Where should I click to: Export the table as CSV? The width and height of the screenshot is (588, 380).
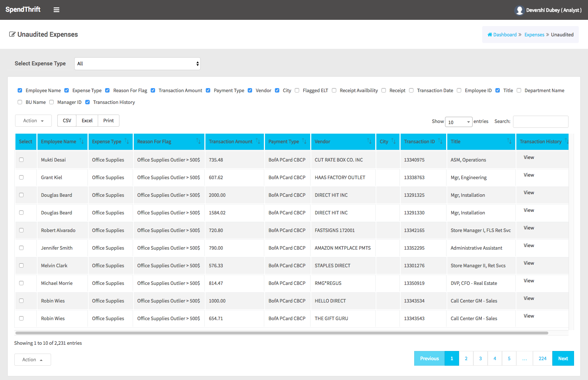coord(67,120)
